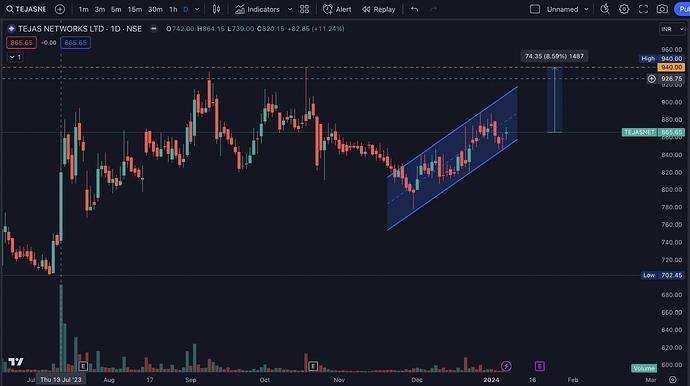Click the TEJASNET 865.65 last price label

point(653,132)
